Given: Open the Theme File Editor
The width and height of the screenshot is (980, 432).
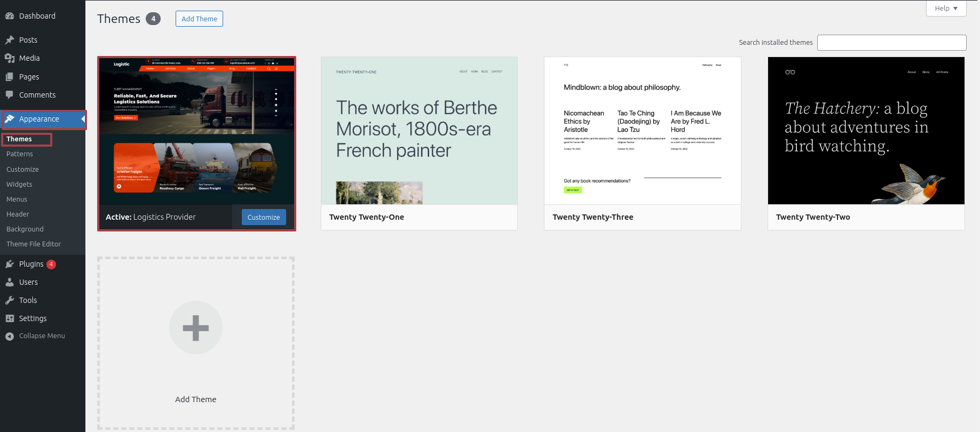Looking at the screenshot, I should (34, 244).
